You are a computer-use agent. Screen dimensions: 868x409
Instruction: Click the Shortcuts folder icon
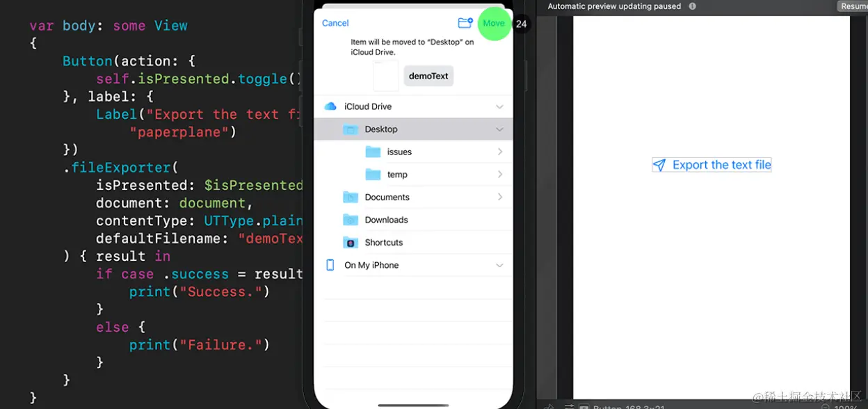(351, 242)
